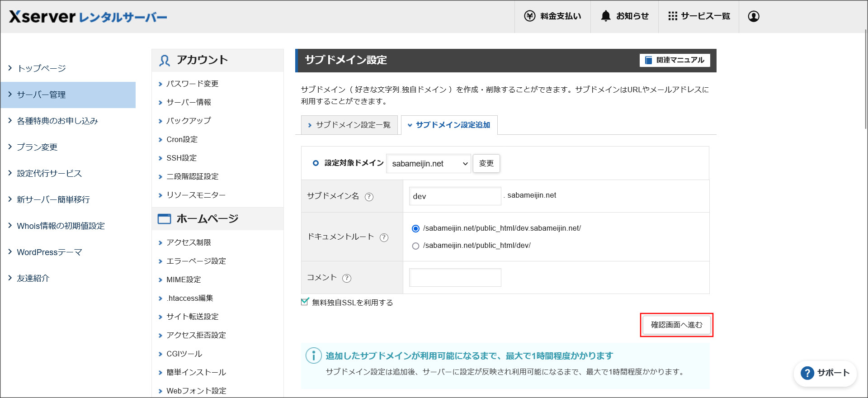This screenshot has width=868, height=398.
Task: Open Webフォント設定 link
Action: click(x=196, y=391)
